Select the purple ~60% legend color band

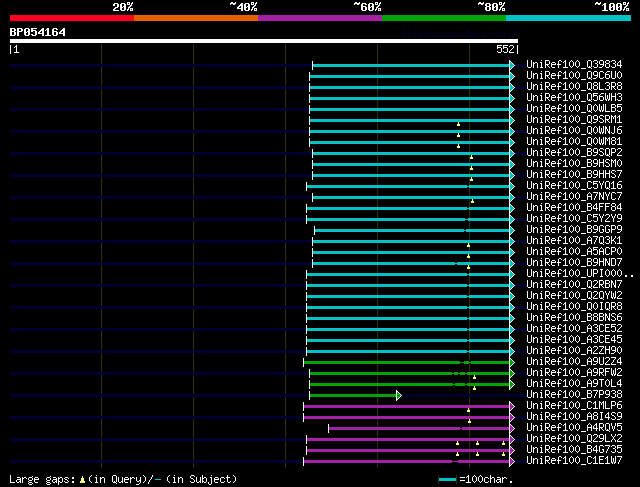point(319,18)
